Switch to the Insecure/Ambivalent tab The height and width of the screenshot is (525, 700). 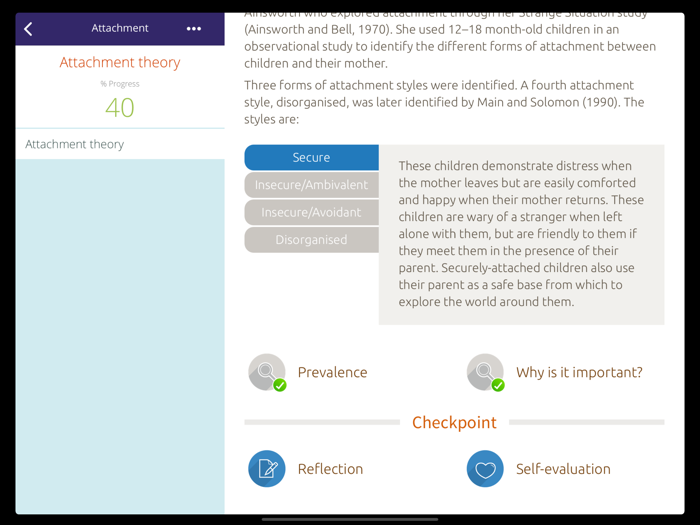[x=311, y=185]
